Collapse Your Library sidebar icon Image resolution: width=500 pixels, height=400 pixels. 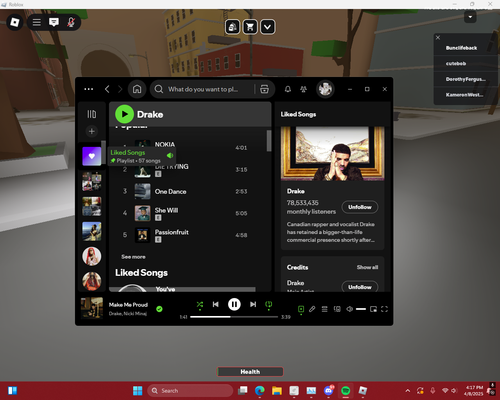click(x=92, y=114)
